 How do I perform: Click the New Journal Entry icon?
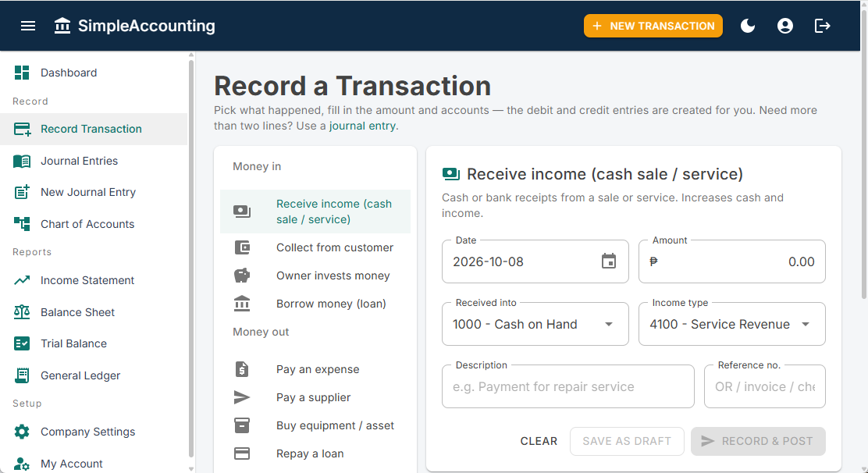click(x=22, y=192)
